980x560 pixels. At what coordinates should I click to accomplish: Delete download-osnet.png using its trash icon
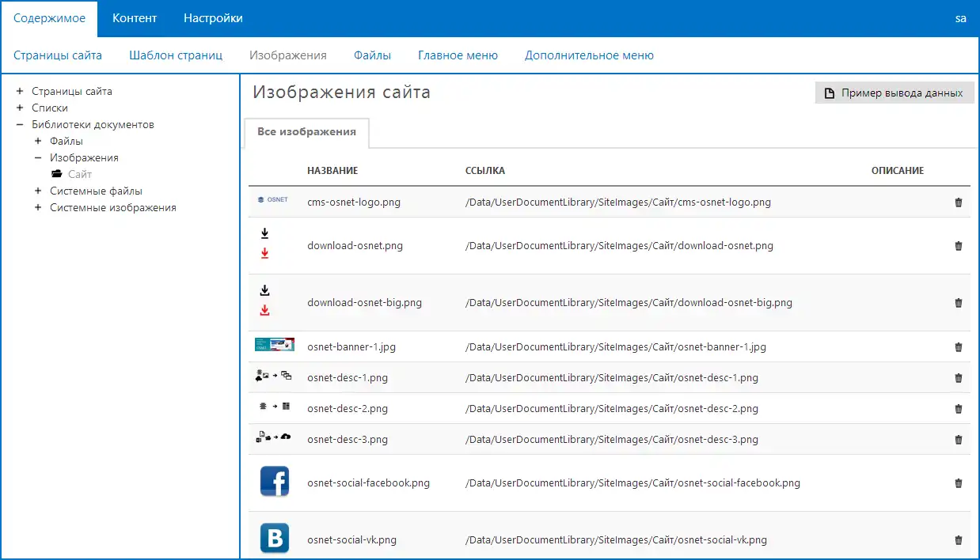tap(959, 246)
